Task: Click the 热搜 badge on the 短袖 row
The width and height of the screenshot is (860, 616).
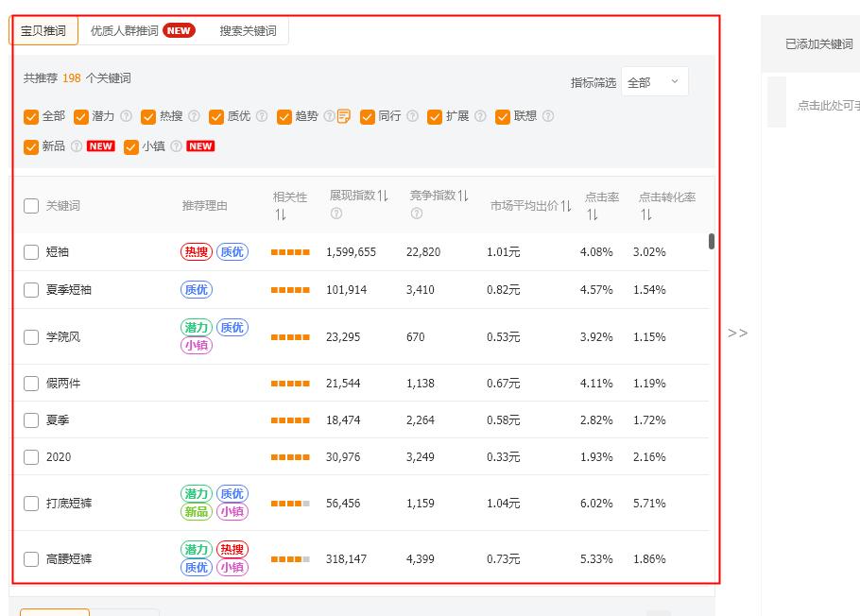Action: (196, 252)
